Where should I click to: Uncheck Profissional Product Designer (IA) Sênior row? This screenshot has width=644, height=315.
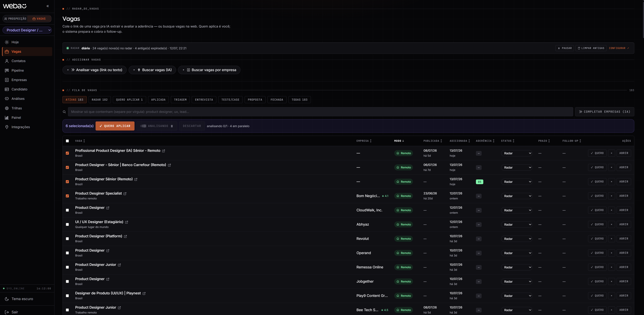(67, 153)
